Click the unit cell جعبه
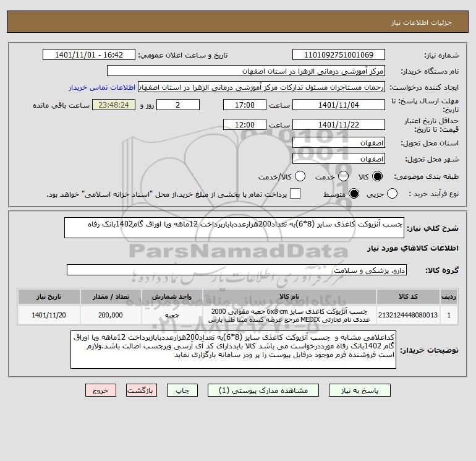The image size is (476, 461). pos(172,315)
